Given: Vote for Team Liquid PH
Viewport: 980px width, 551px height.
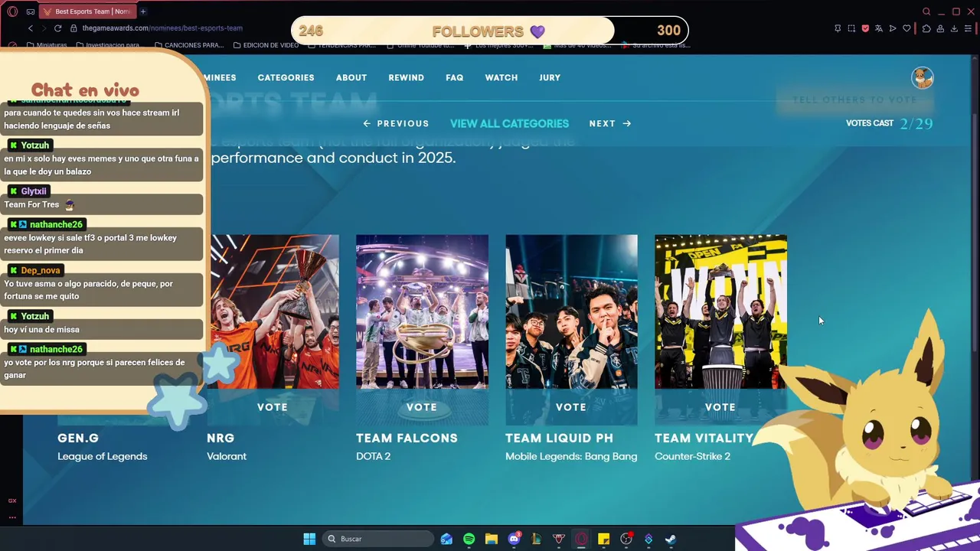Looking at the screenshot, I should pyautogui.click(x=571, y=407).
